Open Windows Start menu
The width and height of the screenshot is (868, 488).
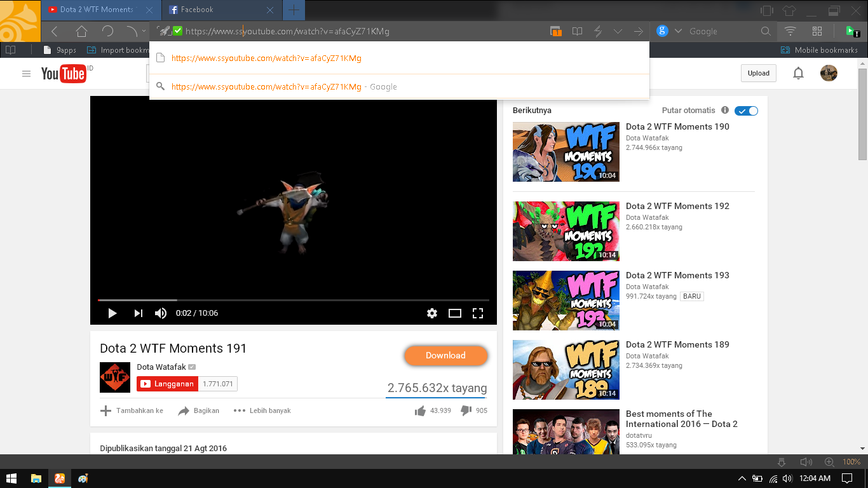tap(11, 478)
